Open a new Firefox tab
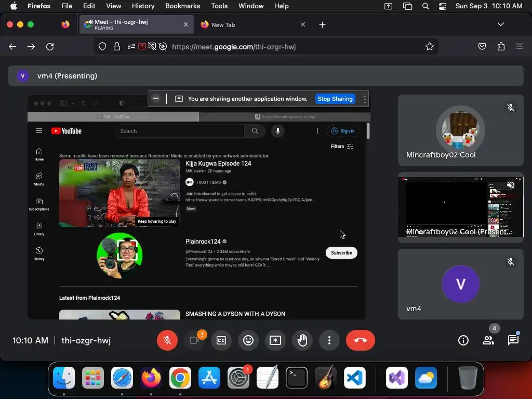Screen dimensions: 532x399 click(322, 25)
